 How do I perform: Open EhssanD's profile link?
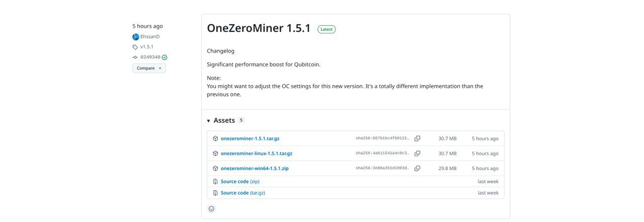pyautogui.click(x=150, y=37)
